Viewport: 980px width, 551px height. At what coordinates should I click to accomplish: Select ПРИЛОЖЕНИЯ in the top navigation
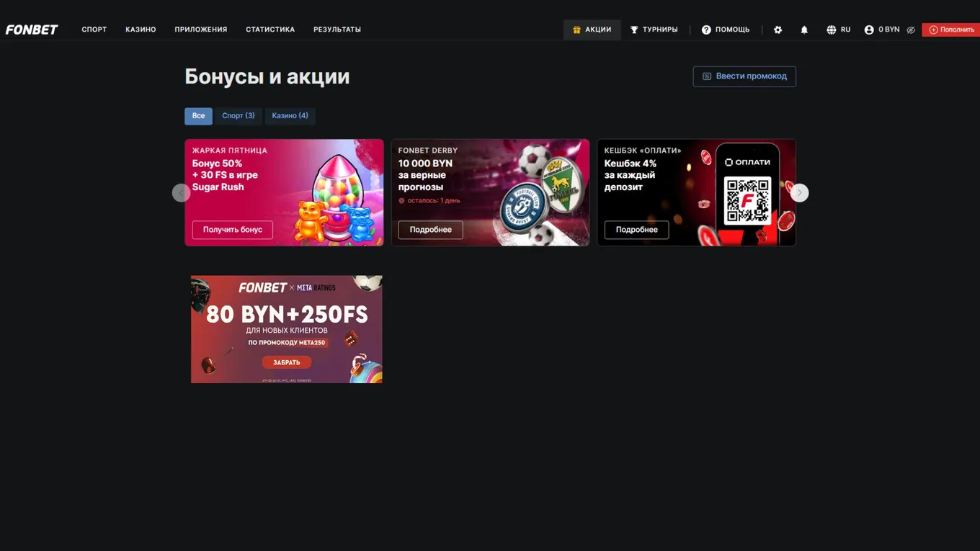[201, 30]
